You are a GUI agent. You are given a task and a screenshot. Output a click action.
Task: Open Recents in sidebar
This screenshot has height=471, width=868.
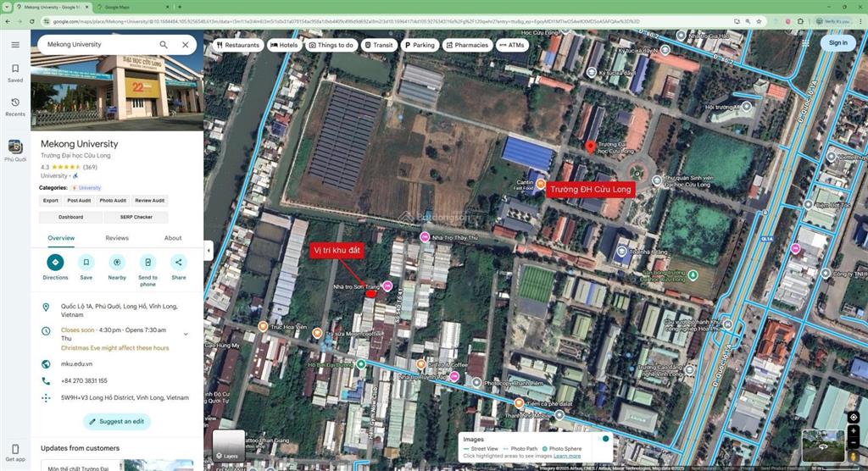click(15, 106)
